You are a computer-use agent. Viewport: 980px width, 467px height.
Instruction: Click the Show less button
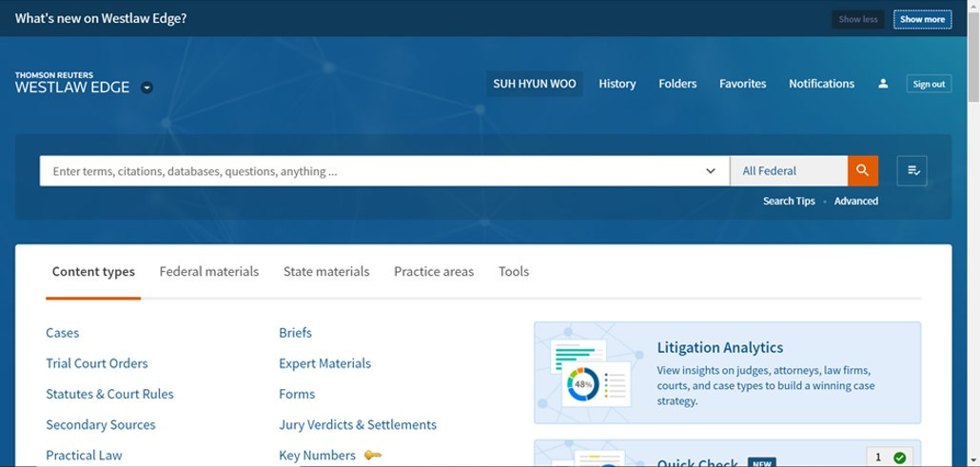(x=858, y=19)
